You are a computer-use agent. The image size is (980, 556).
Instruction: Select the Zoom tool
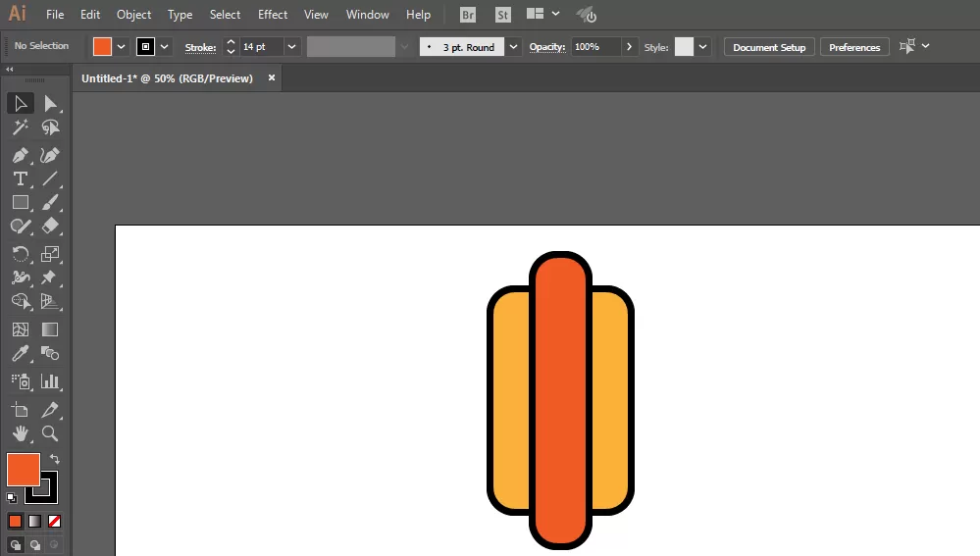tap(50, 433)
